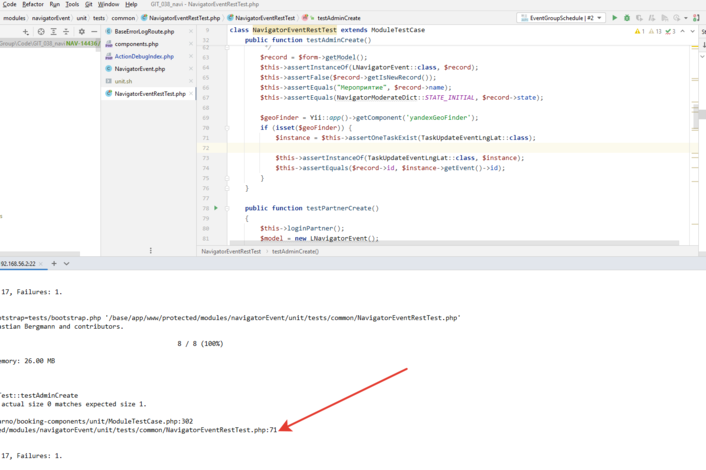Open the Run menu
This screenshot has width=706, height=470.
tap(54, 4)
